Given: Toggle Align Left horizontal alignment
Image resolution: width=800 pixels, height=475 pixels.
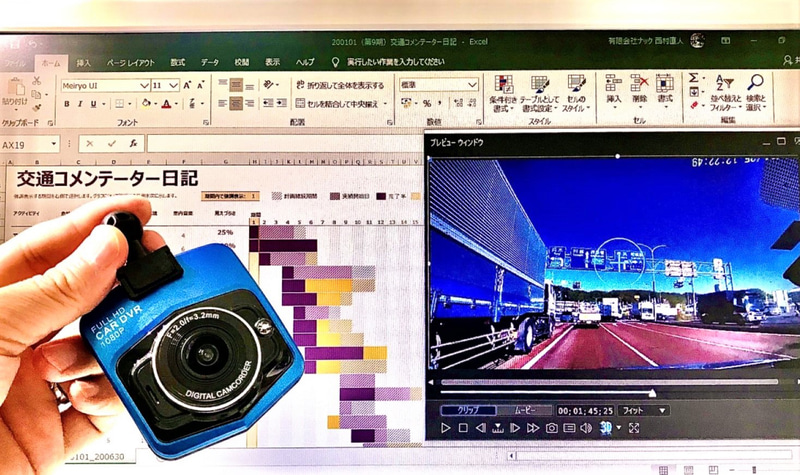Looking at the screenshot, I should pyautogui.click(x=222, y=103).
